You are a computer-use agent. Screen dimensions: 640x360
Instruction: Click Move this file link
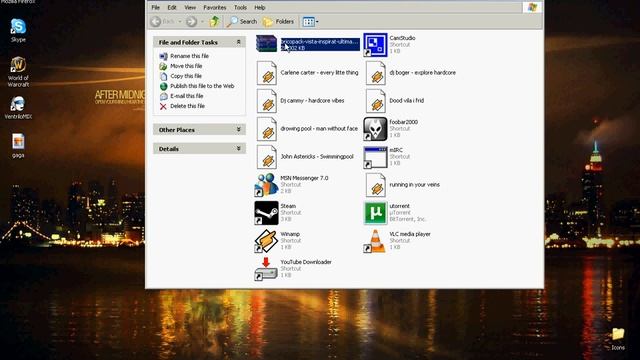186,66
